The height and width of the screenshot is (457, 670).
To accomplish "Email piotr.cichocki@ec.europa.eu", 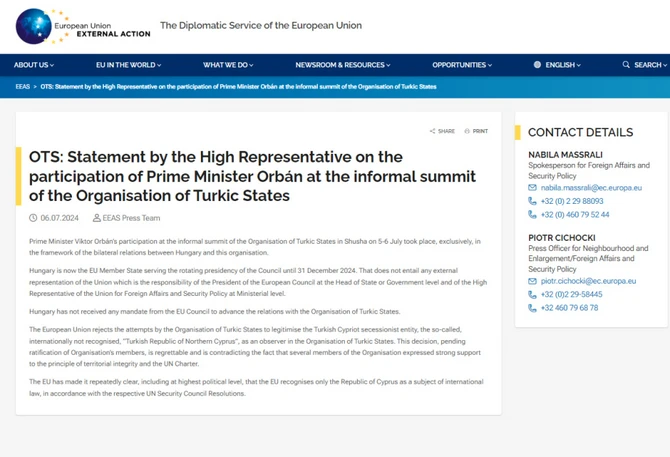I will pyautogui.click(x=588, y=281).
